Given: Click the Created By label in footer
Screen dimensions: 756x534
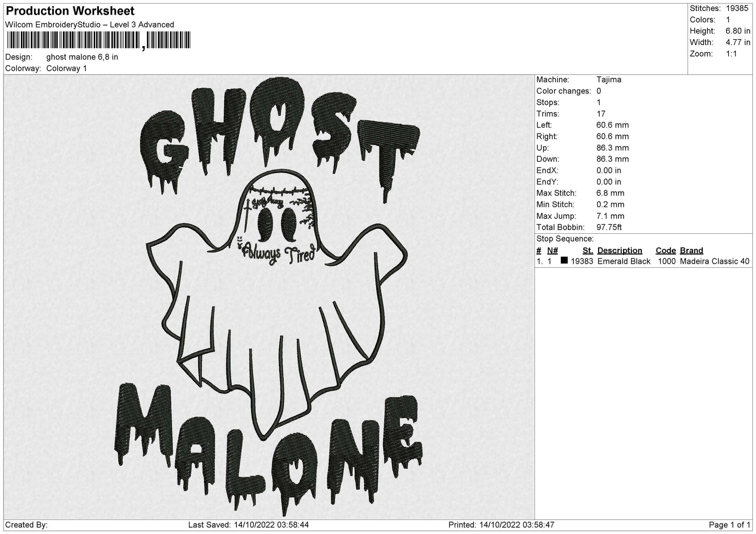Looking at the screenshot, I should point(27,525).
